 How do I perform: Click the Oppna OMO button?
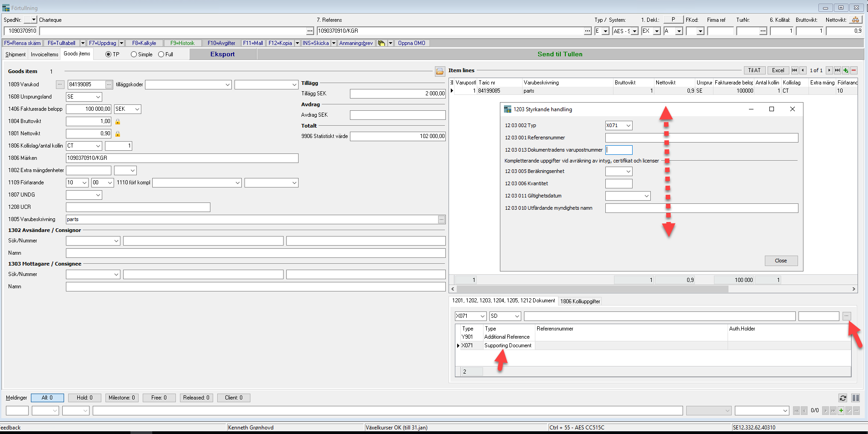tap(411, 43)
